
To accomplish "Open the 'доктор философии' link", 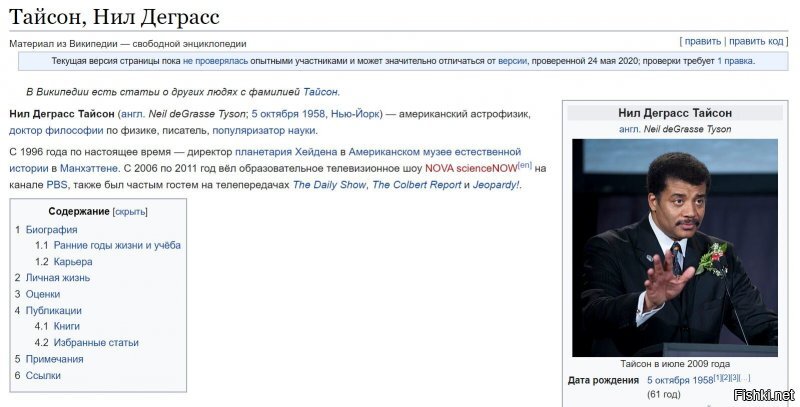I will 56,131.
